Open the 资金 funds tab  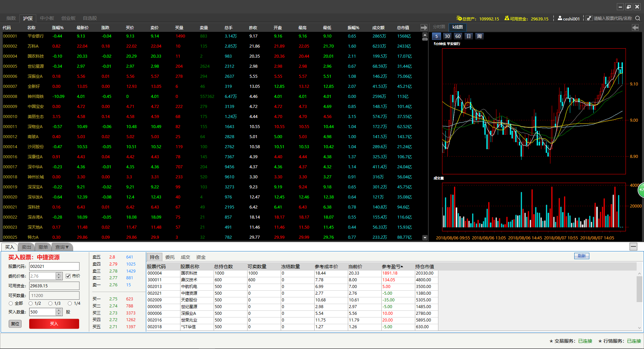[201, 257]
